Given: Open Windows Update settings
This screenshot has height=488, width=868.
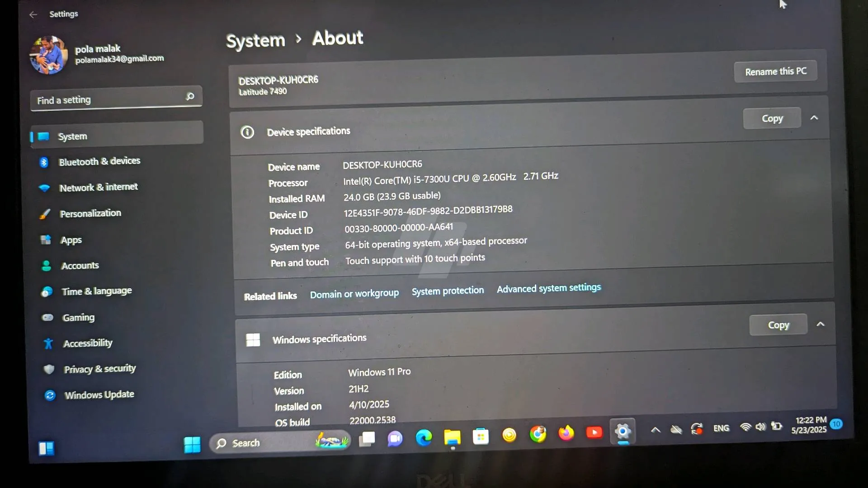Looking at the screenshot, I should [x=99, y=395].
